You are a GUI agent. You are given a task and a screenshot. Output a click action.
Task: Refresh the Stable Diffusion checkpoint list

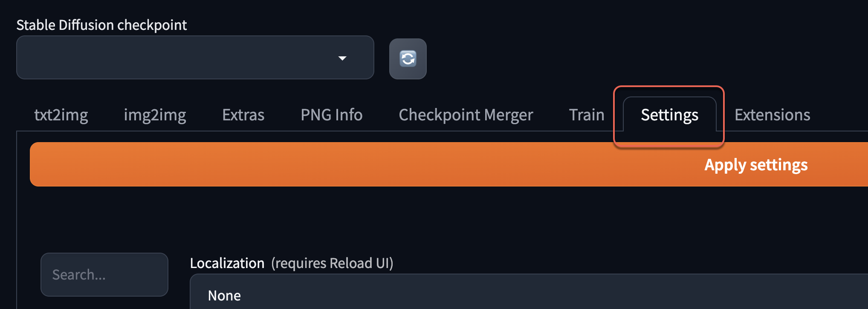coord(408,58)
